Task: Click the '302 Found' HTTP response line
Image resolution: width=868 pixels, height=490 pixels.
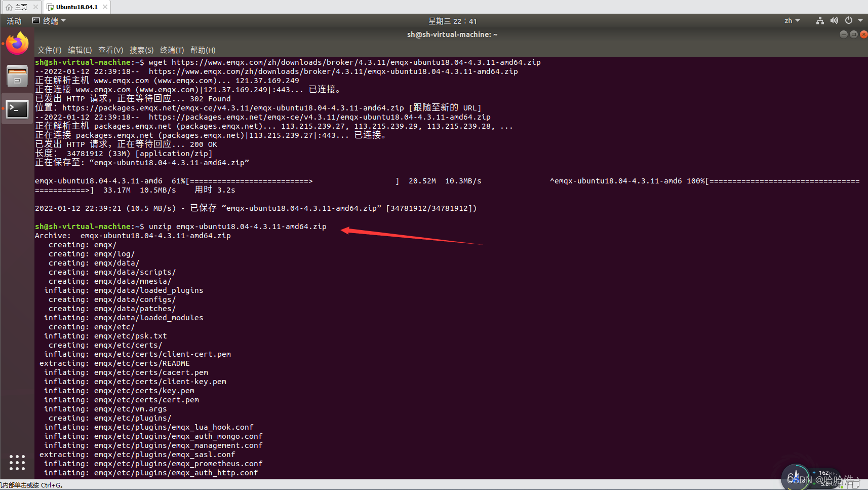Action: pyautogui.click(x=133, y=99)
